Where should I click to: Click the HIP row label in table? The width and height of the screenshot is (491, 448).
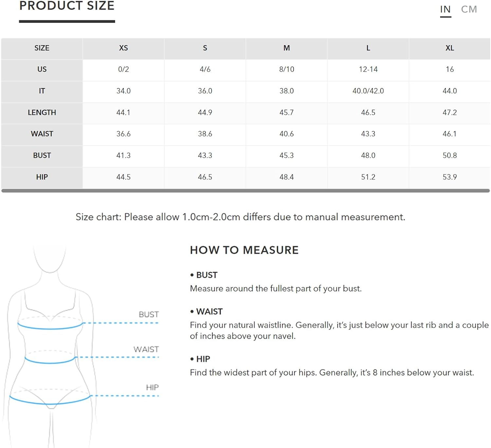coord(42,177)
